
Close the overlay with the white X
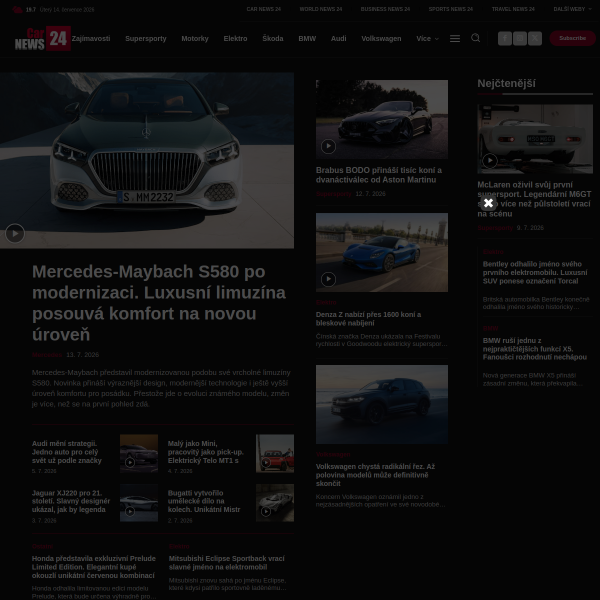click(x=488, y=203)
